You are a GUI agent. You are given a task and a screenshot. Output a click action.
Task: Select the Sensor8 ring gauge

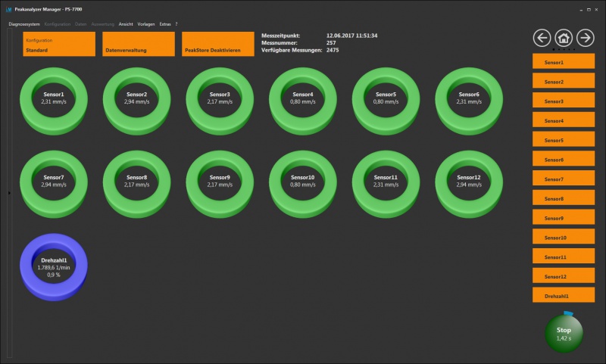(136, 182)
